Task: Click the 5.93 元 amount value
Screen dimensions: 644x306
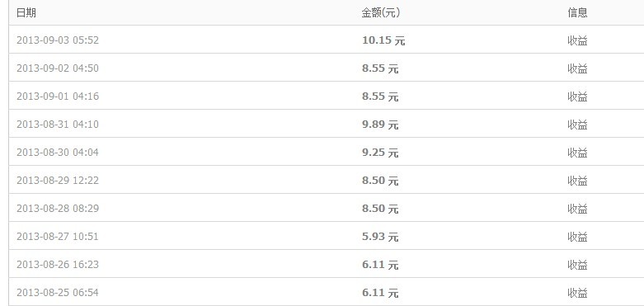Action: (x=380, y=237)
